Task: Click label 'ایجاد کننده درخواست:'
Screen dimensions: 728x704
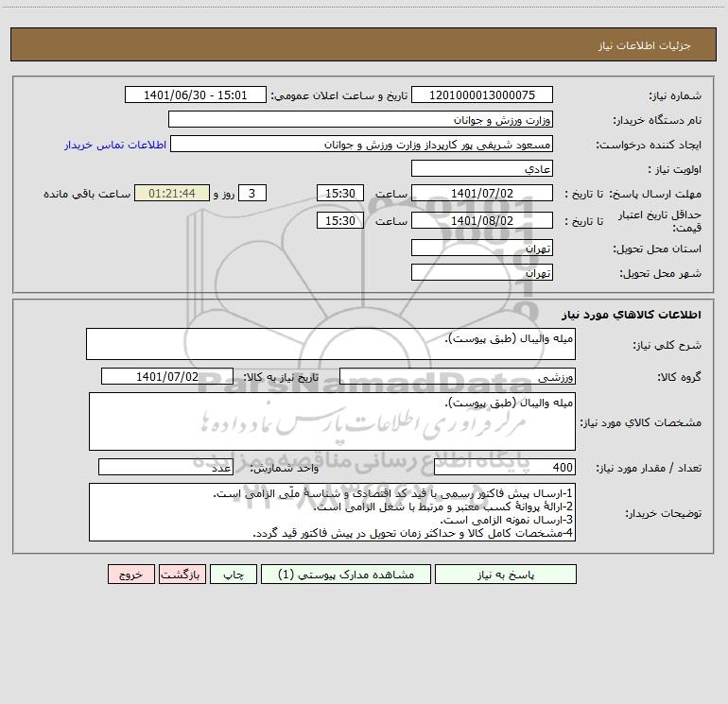Action: pyautogui.click(x=649, y=145)
